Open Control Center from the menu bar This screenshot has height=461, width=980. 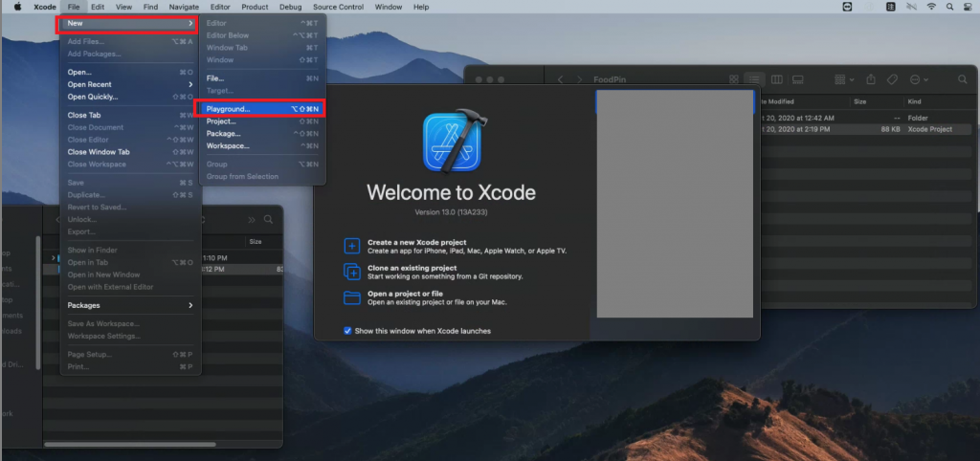pyautogui.click(x=969, y=7)
